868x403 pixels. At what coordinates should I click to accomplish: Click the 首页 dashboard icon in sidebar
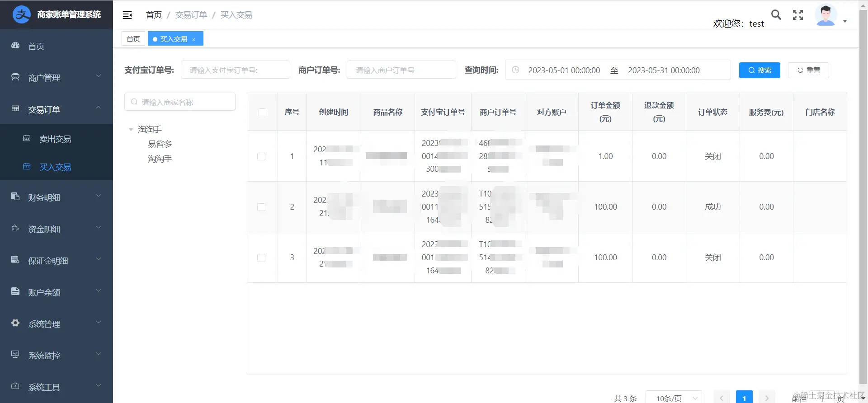[15, 45]
